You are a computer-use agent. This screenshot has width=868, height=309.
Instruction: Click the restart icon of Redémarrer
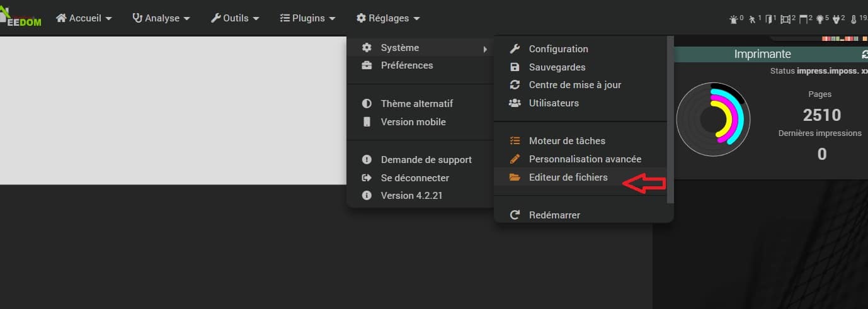[515, 215]
